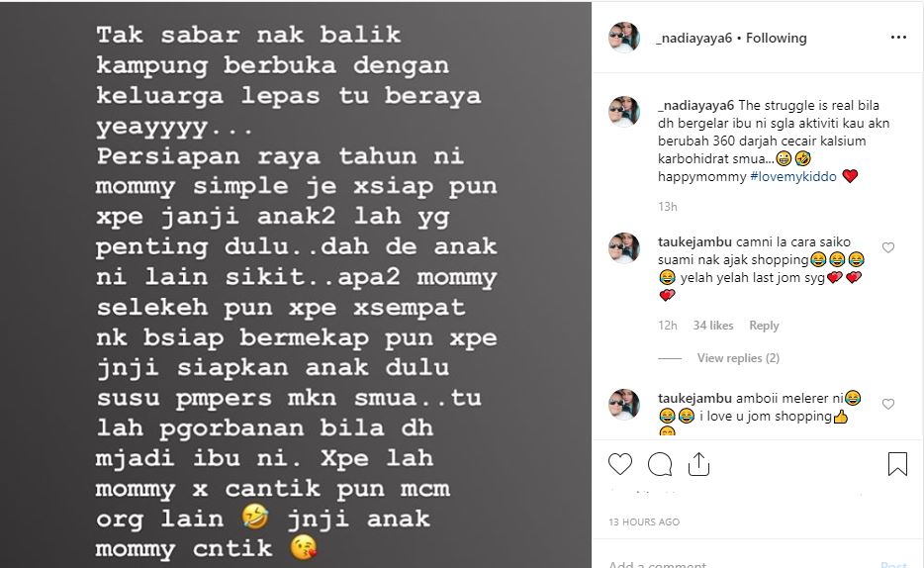
Task: Click caption author's avatar thumbnail
Action: tap(624, 112)
